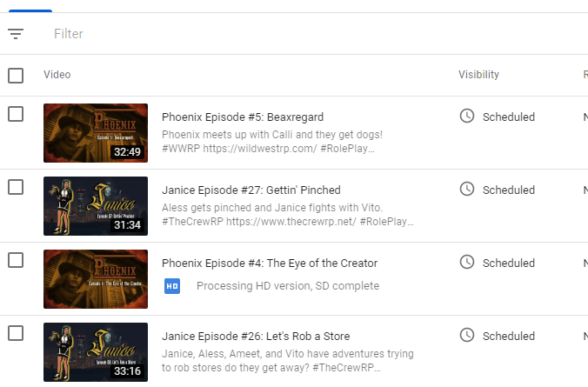Viewport: 588px width, 387px height.
Task: Click the scheduled clock icon for Phoenix Episode #4
Action: click(467, 262)
